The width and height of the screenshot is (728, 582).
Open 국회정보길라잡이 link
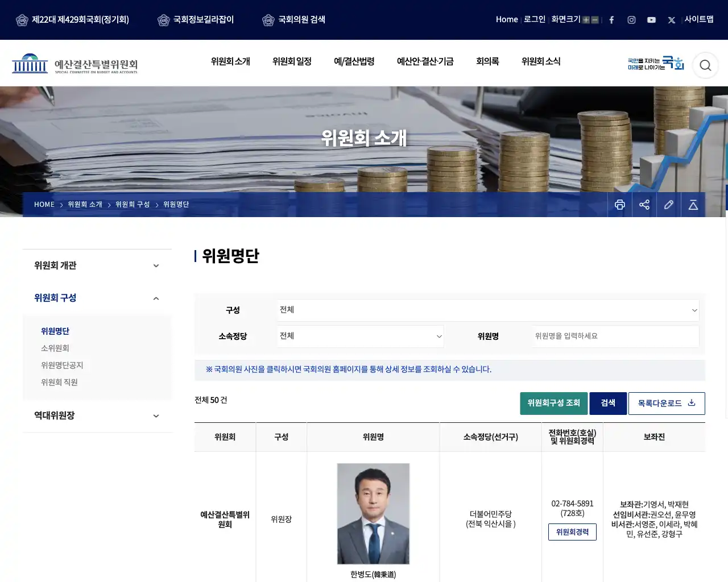196,20
